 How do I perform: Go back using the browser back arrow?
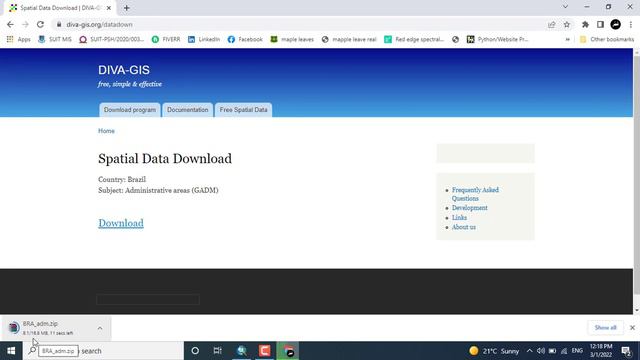coord(10,24)
